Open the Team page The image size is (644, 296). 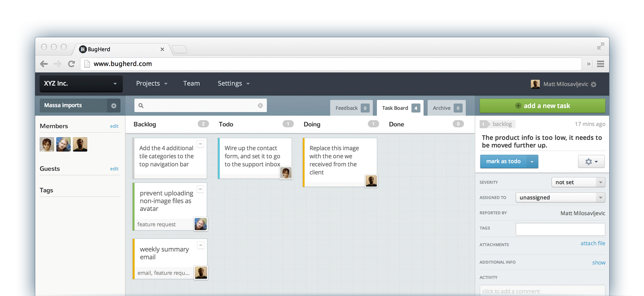[191, 84]
